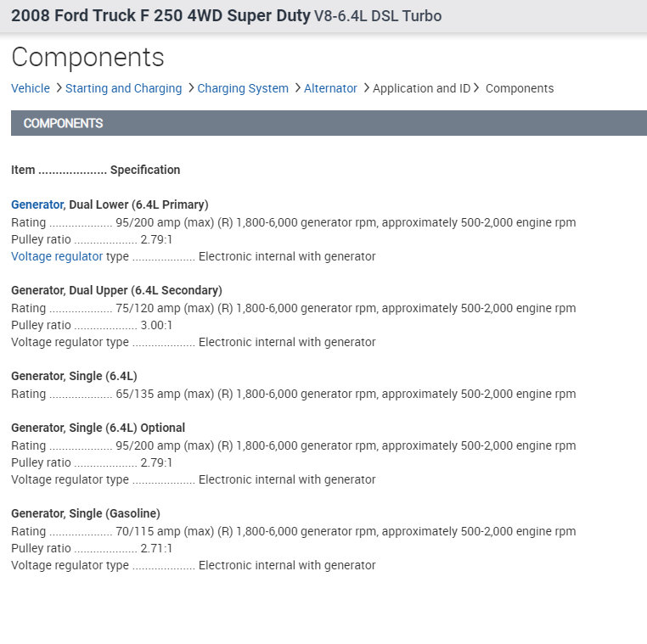Click the V8-6.4L DSL Turbo engine label
Screen dimensions: 647x644
coord(378,16)
